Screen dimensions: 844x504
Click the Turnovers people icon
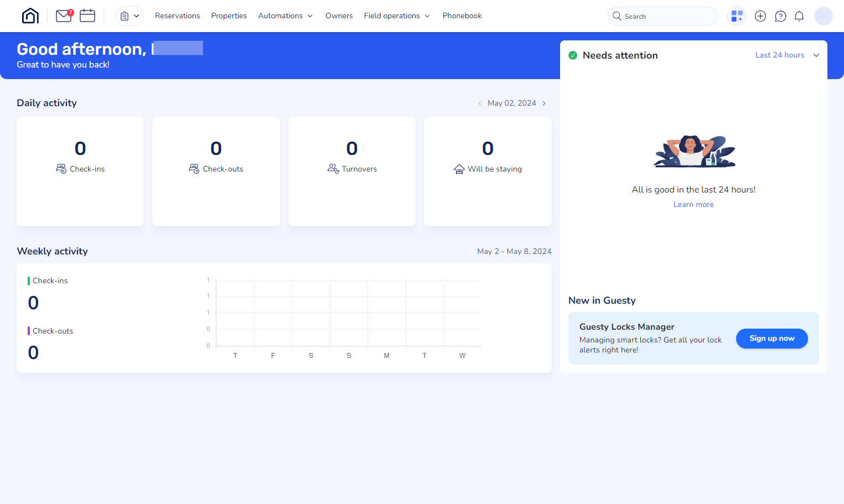click(x=333, y=169)
